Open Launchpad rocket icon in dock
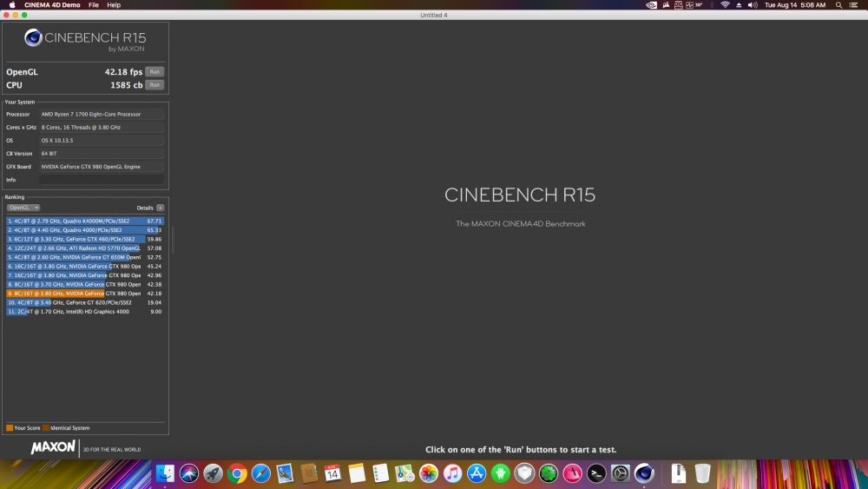The width and height of the screenshot is (868, 489). click(214, 473)
